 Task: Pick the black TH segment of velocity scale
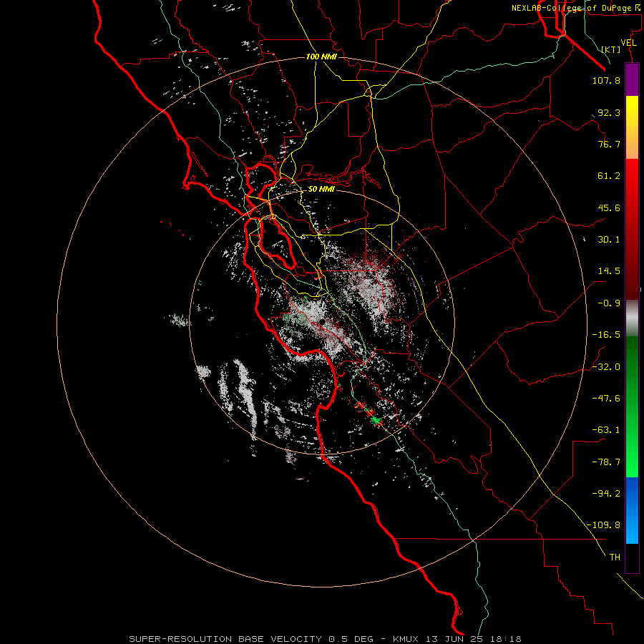point(632,558)
